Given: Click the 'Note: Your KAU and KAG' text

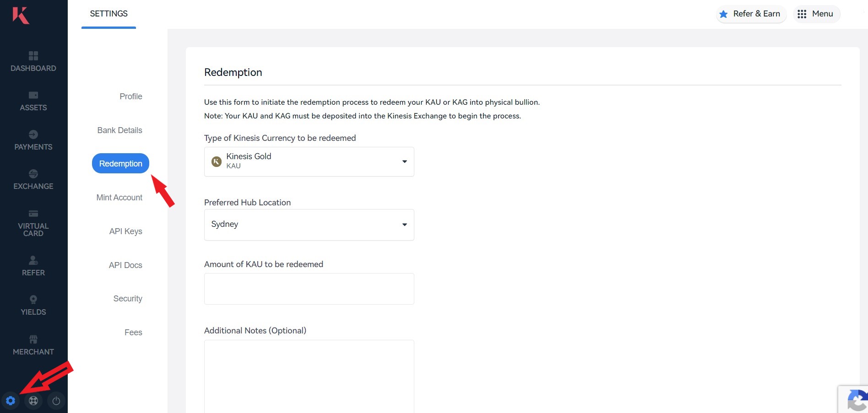Looking at the screenshot, I should point(363,116).
